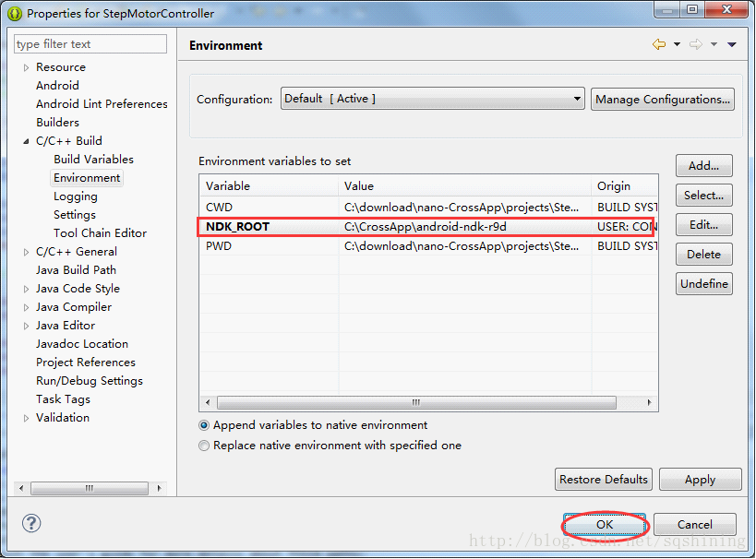Image resolution: width=756 pixels, height=559 pixels.
Task: Click the Cancel button
Action: point(695,524)
